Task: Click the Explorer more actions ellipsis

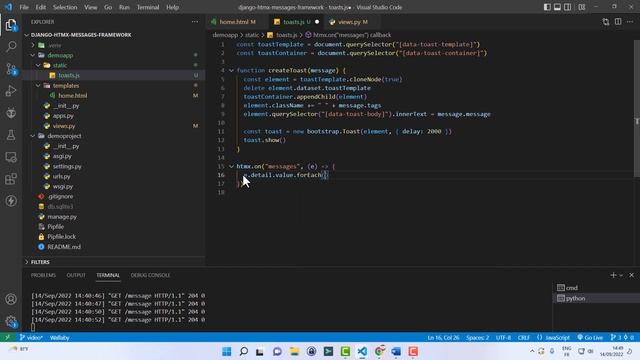Action: [195, 22]
